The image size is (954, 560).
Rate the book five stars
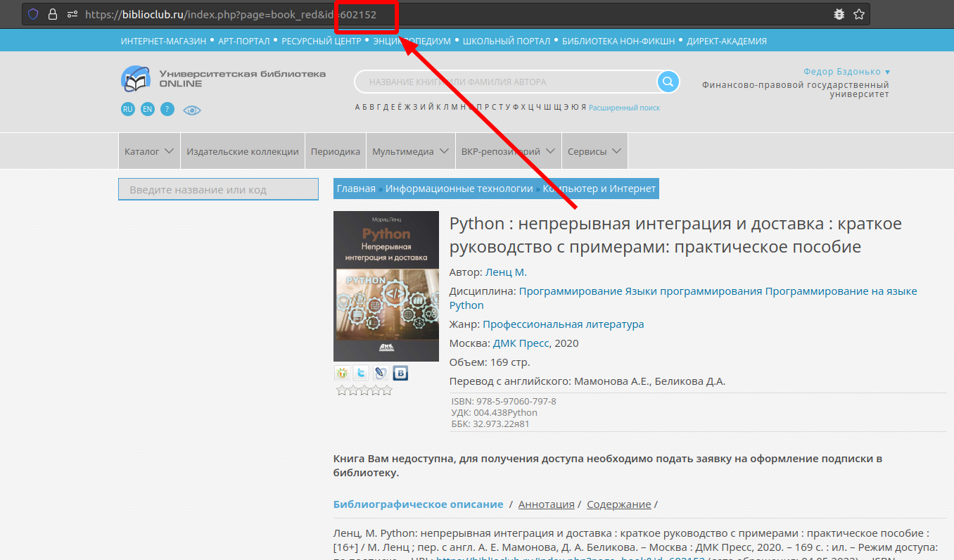click(386, 390)
